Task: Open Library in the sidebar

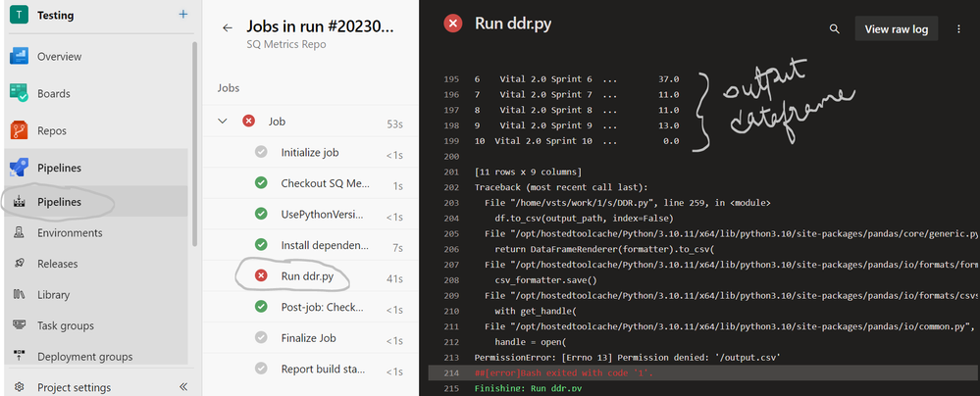Action: click(53, 295)
